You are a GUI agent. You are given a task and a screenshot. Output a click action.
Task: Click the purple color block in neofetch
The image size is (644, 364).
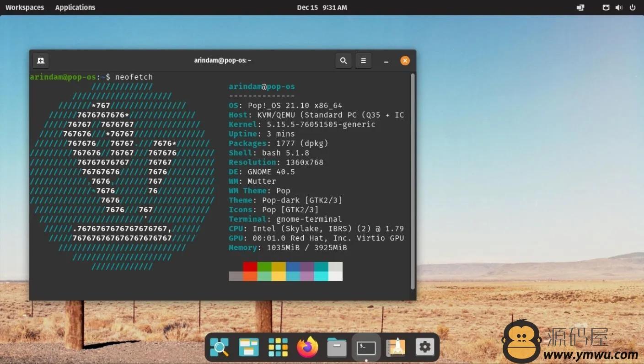pyautogui.click(x=307, y=267)
